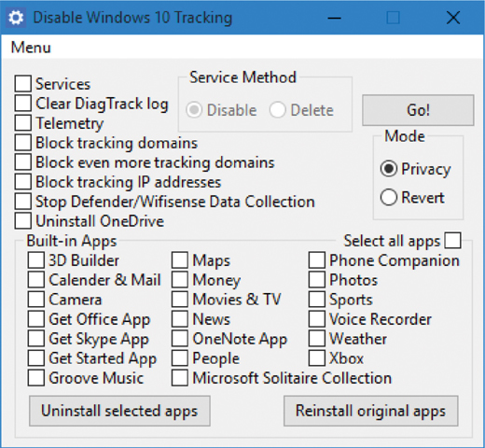Check Block even more tracking domains
This screenshot has height=448, width=485.
22,161
